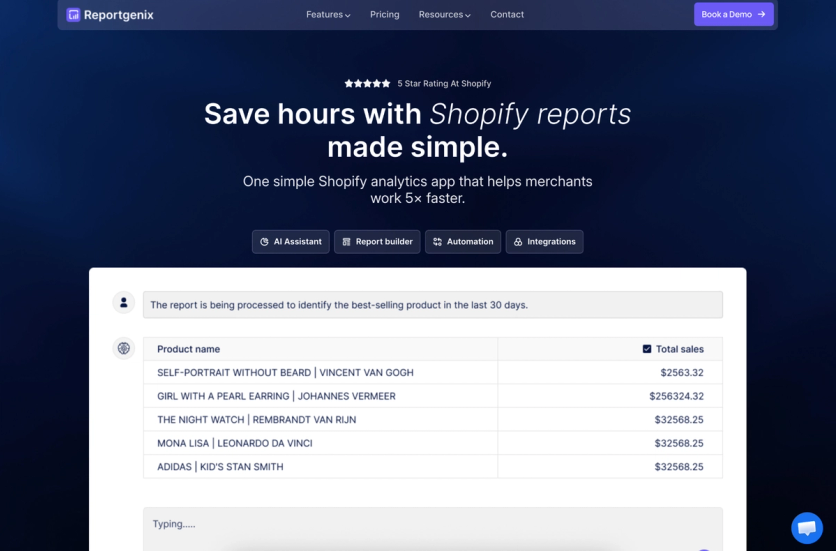
Task: Click the Book a Demo button
Action: tap(733, 14)
